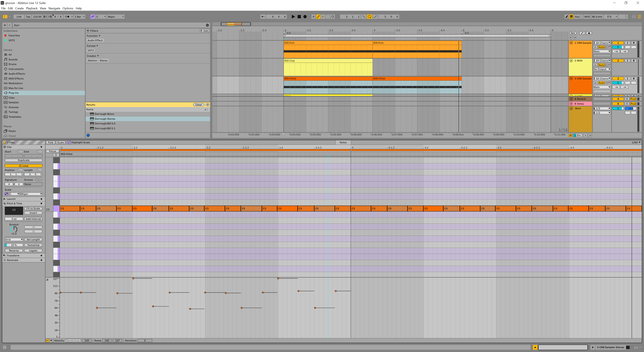Open the 1 Bar quantization menu

tap(80, 17)
